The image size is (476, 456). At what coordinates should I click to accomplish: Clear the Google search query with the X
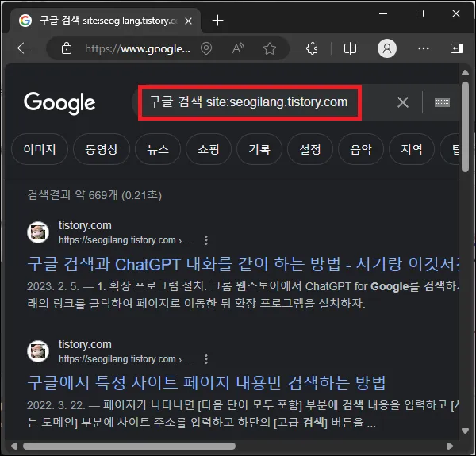pos(403,102)
